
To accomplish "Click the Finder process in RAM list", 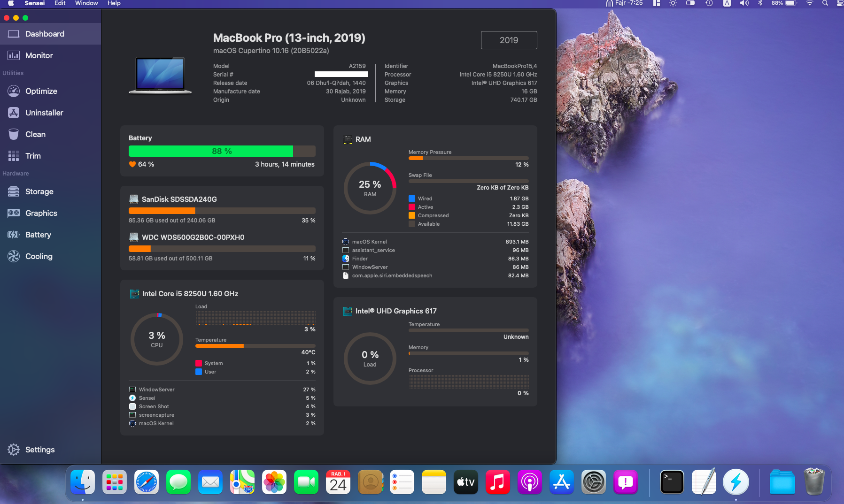I will (x=435, y=259).
